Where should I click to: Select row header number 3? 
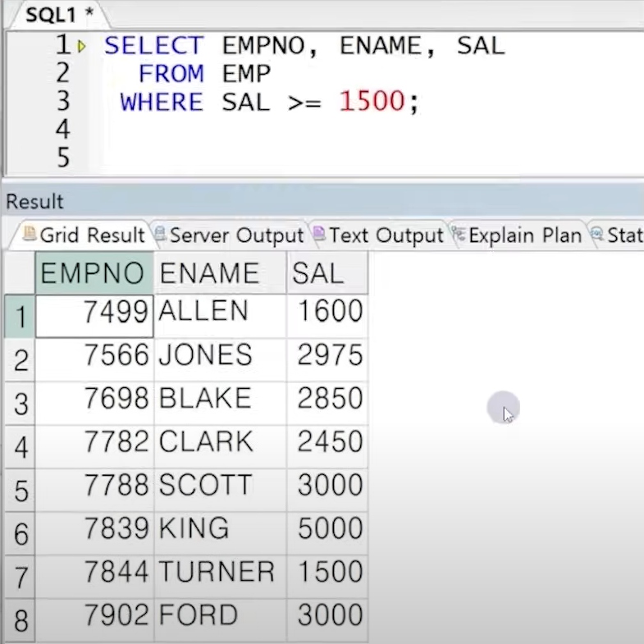click(x=20, y=404)
